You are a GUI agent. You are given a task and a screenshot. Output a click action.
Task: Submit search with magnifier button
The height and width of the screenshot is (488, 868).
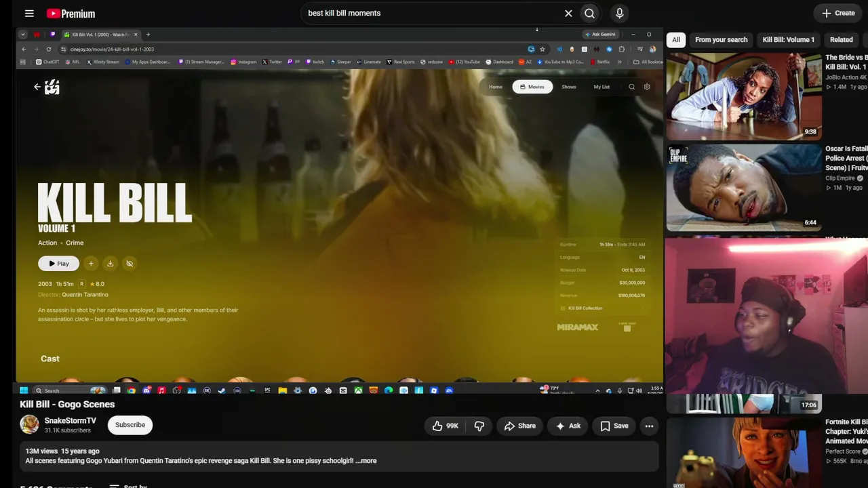click(x=590, y=13)
